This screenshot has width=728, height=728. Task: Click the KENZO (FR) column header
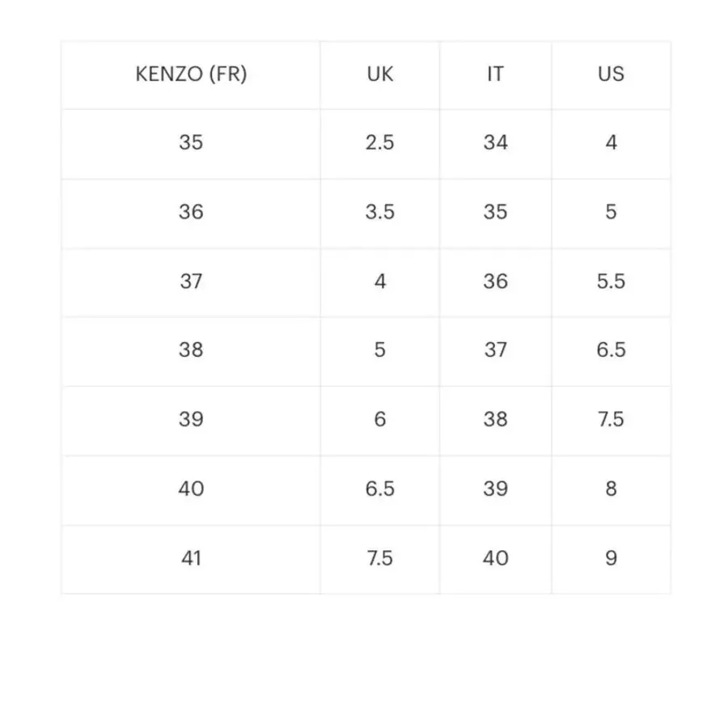tap(191, 74)
